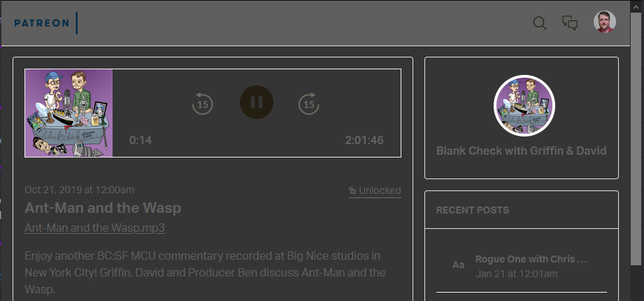Click the post description paragraph text
The image size is (644, 301).
coord(205,272)
